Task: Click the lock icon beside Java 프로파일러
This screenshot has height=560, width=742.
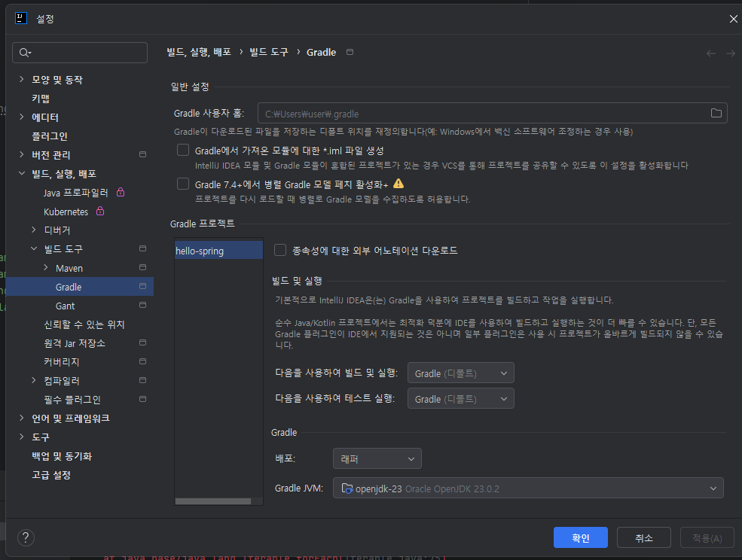Action: click(121, 192)
